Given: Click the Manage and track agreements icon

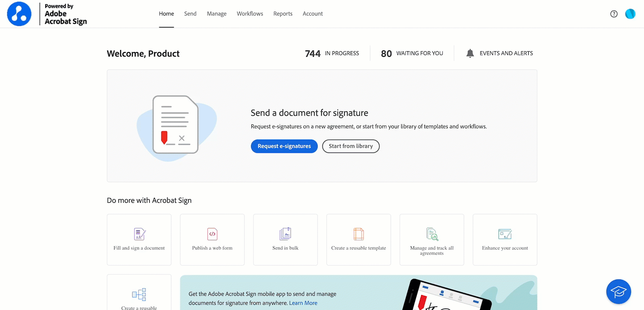Looking at the screenshot, I should pyautogui.click(x=432, y=234).
